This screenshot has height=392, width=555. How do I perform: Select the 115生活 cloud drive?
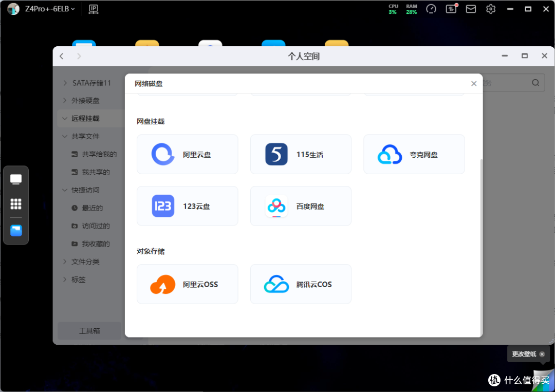point(301,154)
